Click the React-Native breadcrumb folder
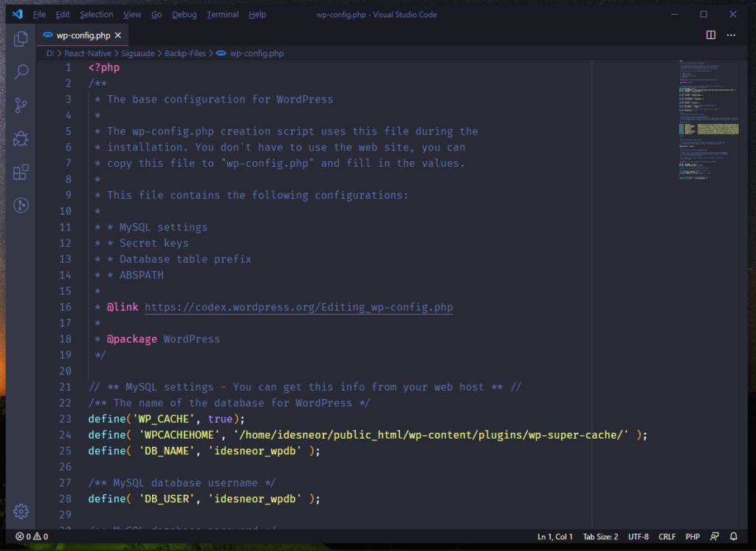 click(88, 53)
